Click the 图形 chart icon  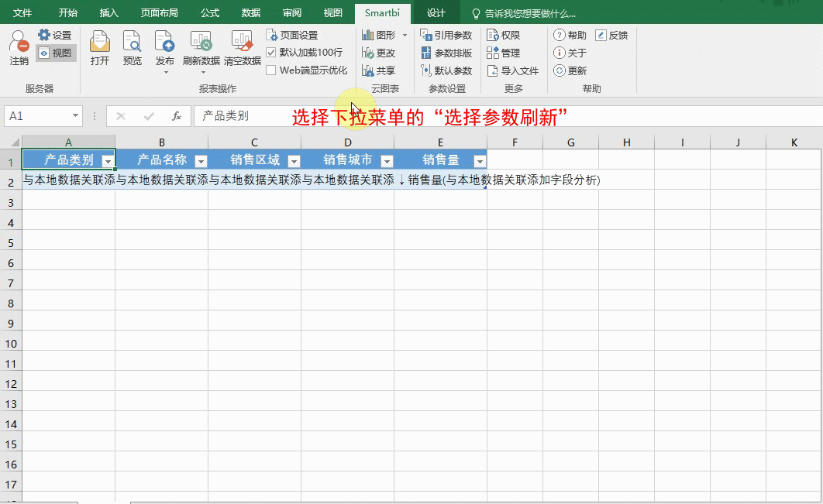tap(368, 35)
